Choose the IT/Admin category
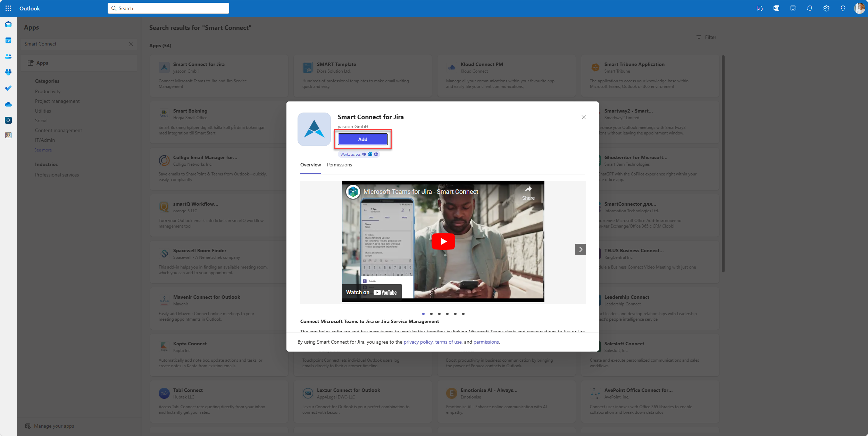 (45, 140)
